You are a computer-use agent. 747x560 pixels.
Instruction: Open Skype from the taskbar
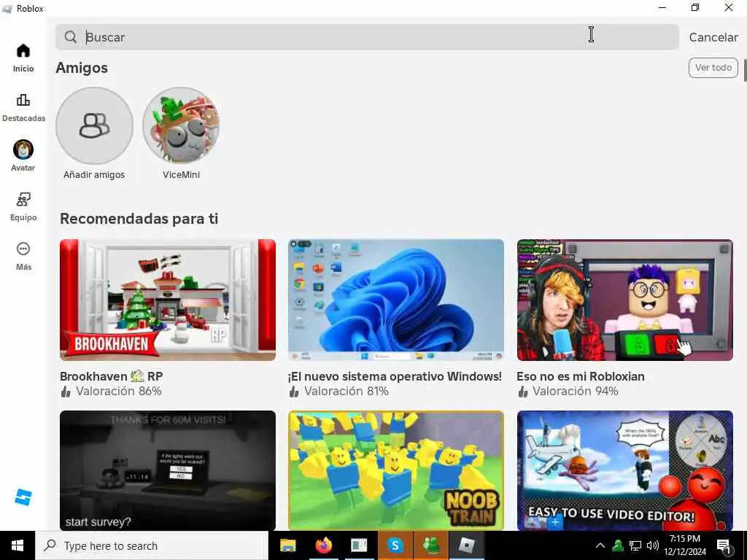point(395,545)
